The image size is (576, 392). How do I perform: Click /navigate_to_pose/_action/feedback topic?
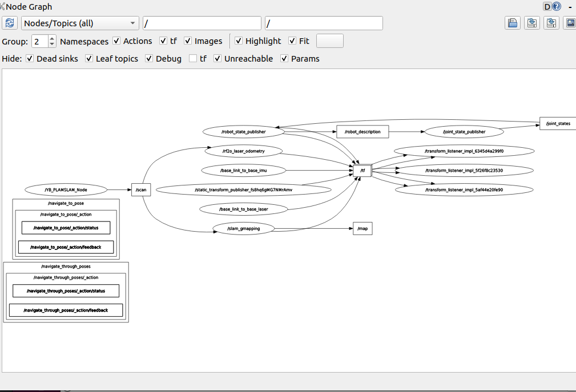point(66,247)
